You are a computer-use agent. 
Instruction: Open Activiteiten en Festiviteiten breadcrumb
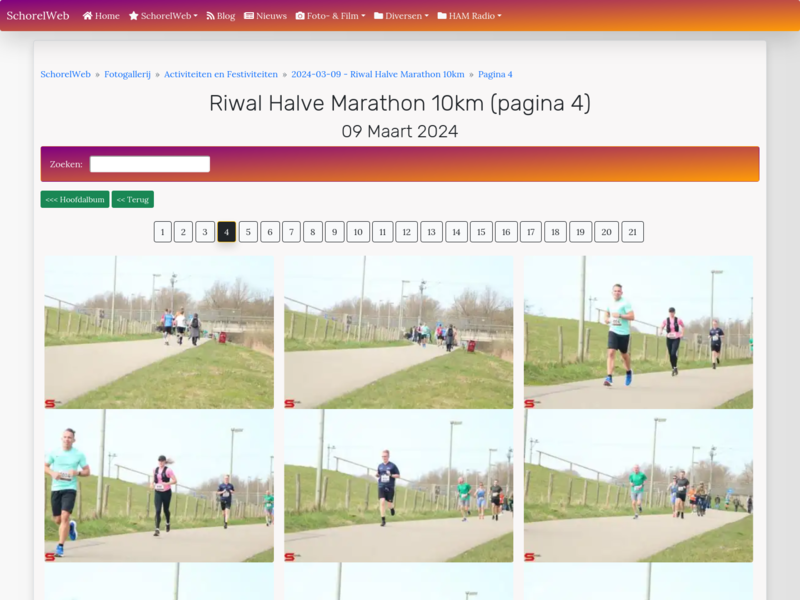click(221, 74)
